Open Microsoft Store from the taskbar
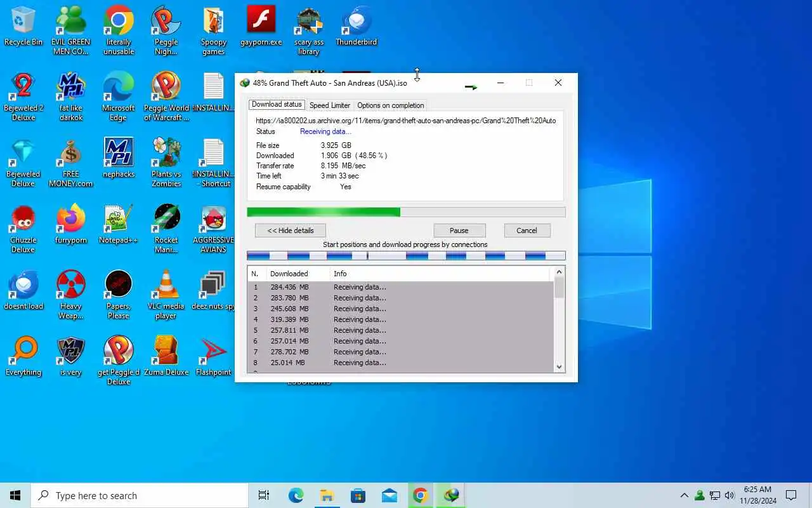The image size is (812, 508). coord(358,495)
